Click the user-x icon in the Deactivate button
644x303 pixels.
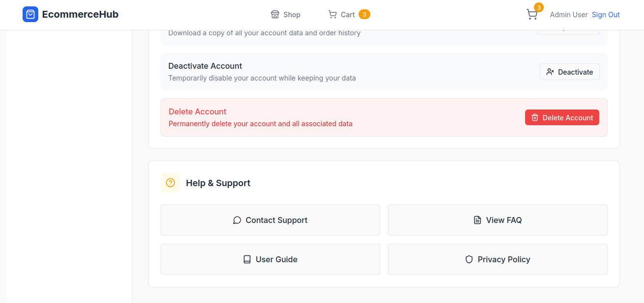coord(550,72)
